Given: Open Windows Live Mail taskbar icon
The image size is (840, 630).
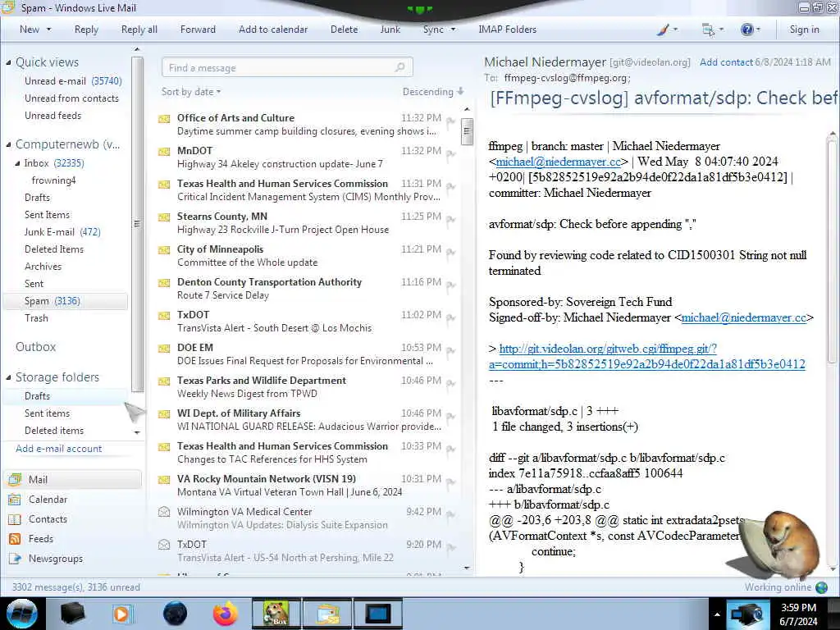Looking at the screenshot, I should (327, 614).
